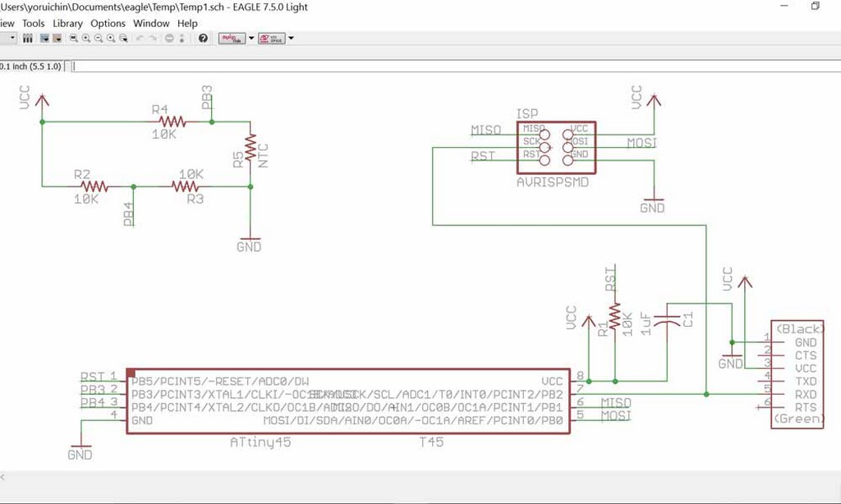841x504 pixels.
Task: Open the Options menu
Action: pyautogui.click(x=108, y=23)
